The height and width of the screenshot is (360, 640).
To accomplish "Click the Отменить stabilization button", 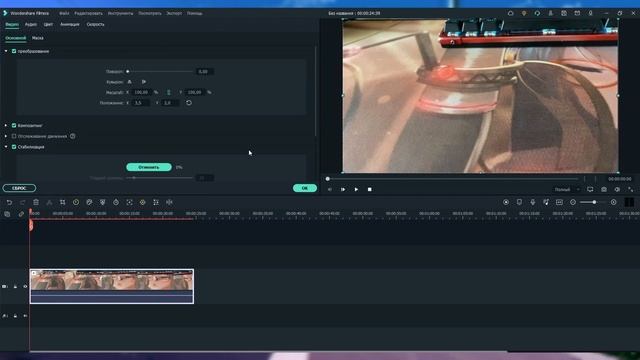I will (149, 167).
